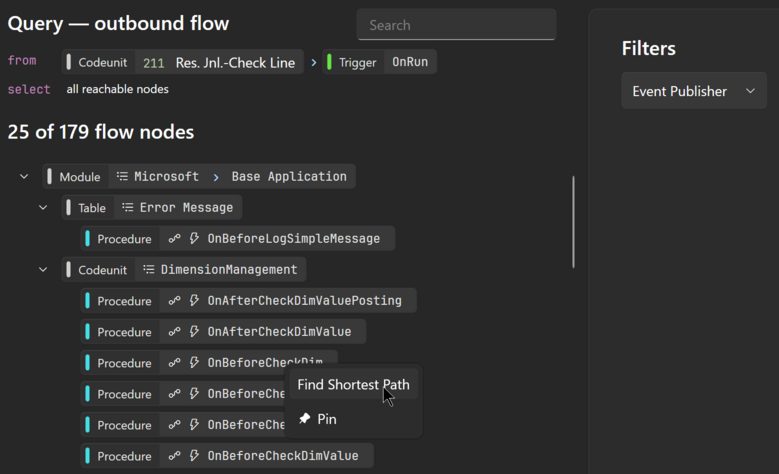Open the Event Publisher filter dropdown
Image resolution: width=779 pixels, height=474 pixels.
tap(694, 91)
